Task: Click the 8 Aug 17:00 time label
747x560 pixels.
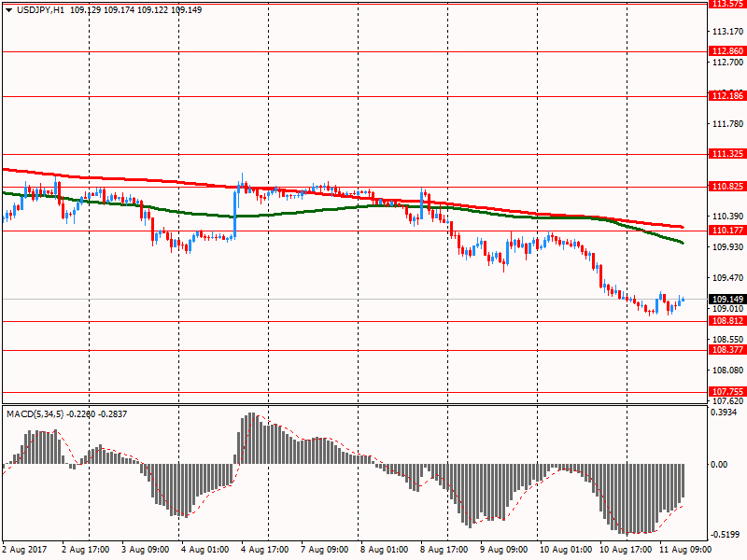Action: (x=444, y=550)
